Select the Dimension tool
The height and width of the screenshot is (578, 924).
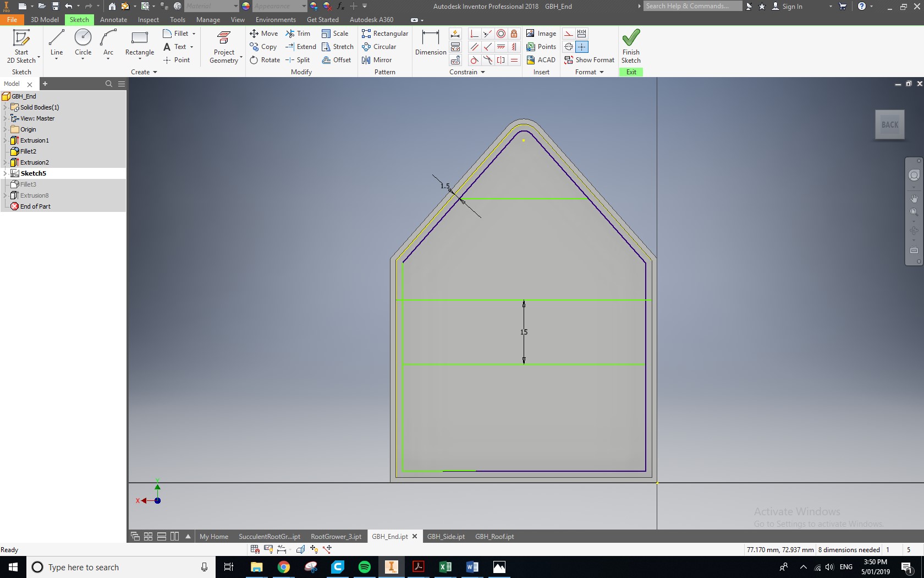coord(431,42)
